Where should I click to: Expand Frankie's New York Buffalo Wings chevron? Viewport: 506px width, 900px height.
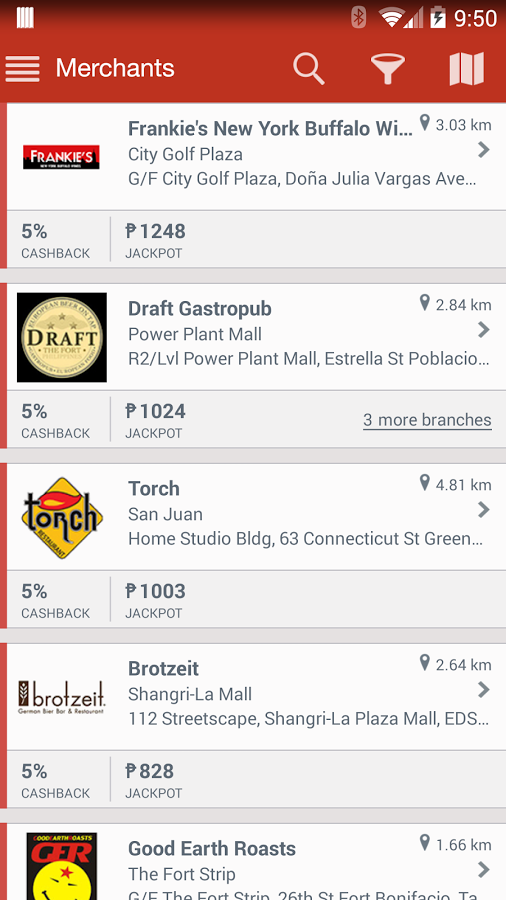tap(484, 150)
